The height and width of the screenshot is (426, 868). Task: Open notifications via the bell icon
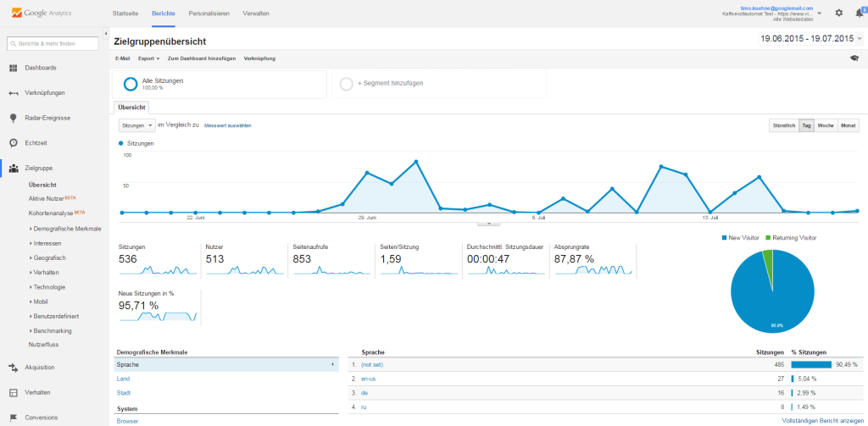click(x=860, y=13)
